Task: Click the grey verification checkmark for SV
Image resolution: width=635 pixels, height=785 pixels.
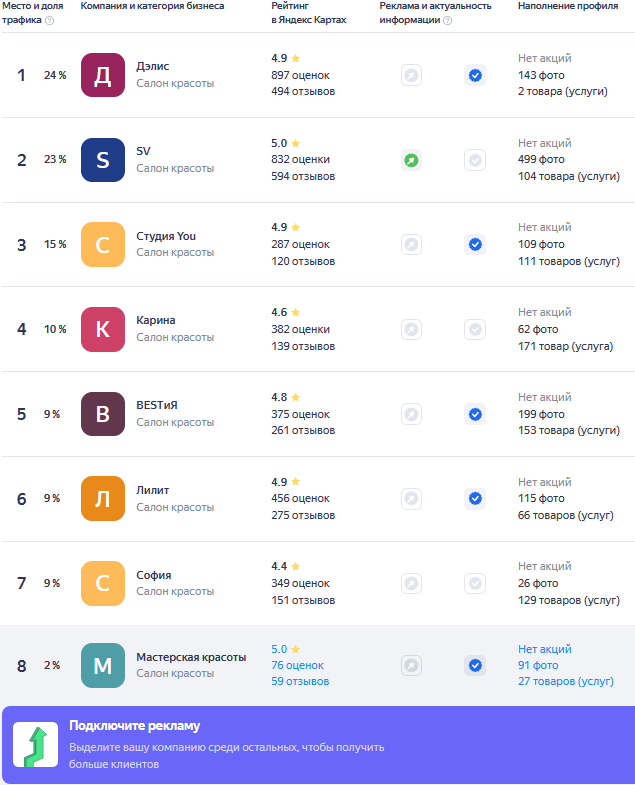Action: [475, 160]
